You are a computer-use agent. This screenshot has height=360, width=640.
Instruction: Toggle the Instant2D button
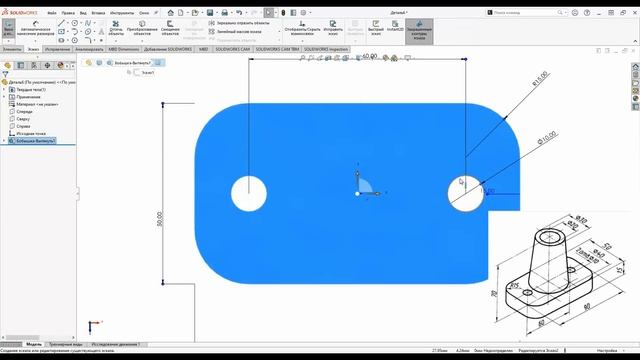point(395,27)
